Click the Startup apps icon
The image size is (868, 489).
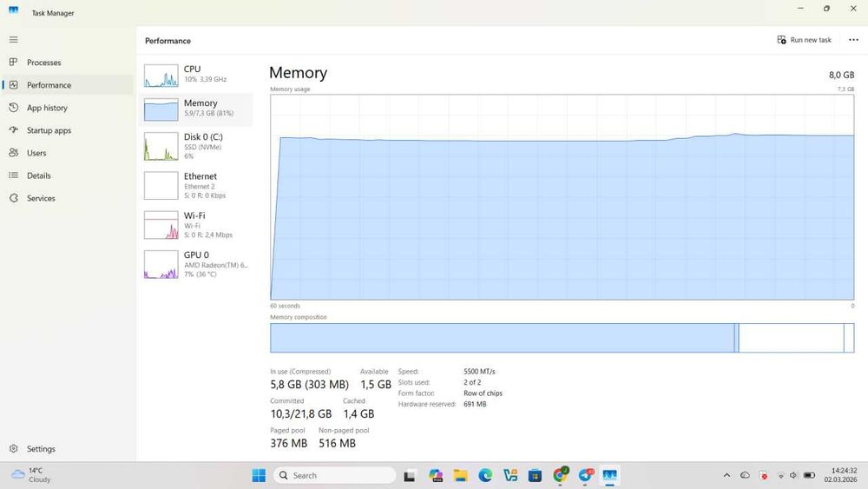pos(13,130)
